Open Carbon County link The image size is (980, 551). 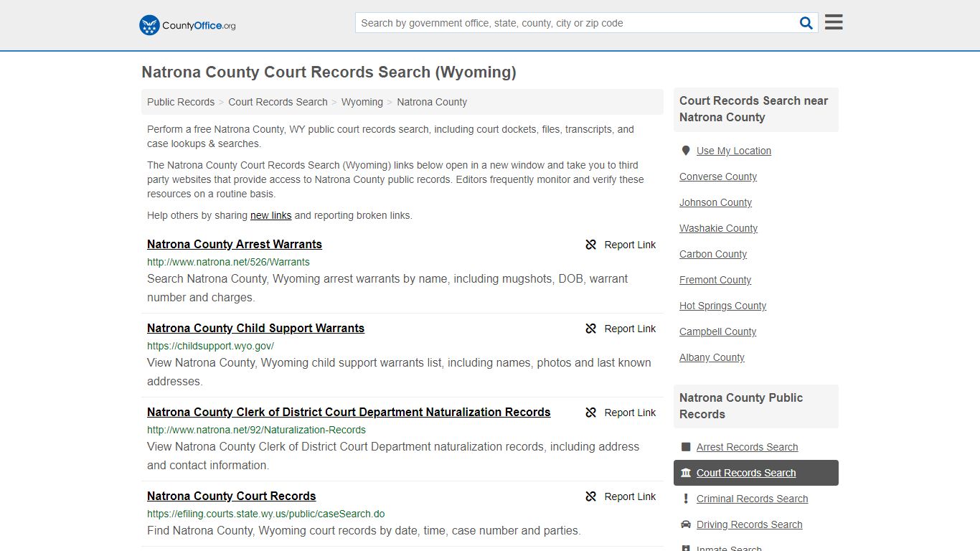tap(713, 254)
